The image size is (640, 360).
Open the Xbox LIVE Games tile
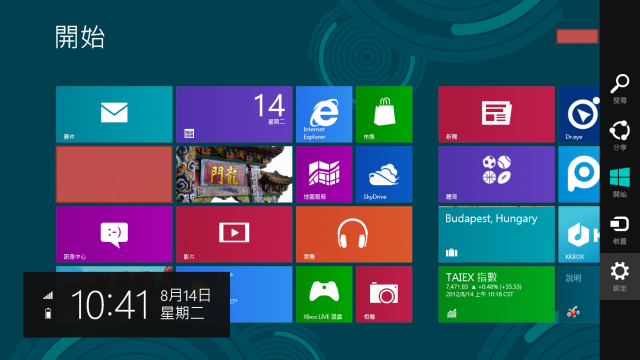point(324,294)
